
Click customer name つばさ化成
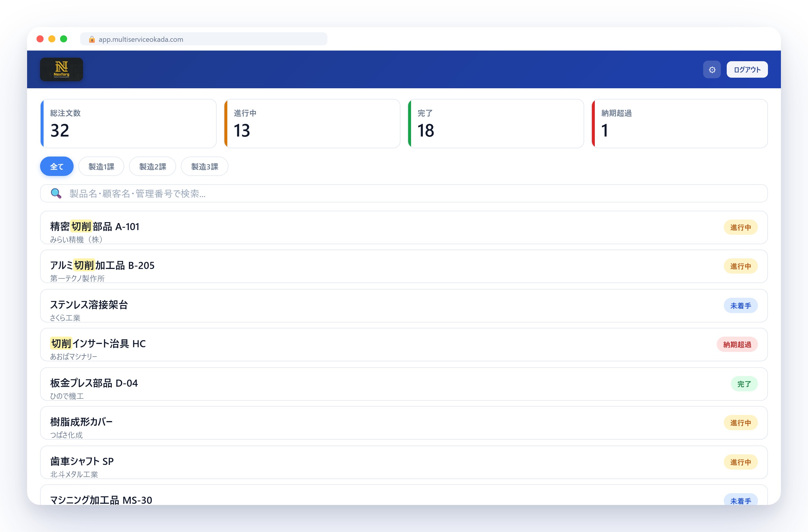(66, 435)
